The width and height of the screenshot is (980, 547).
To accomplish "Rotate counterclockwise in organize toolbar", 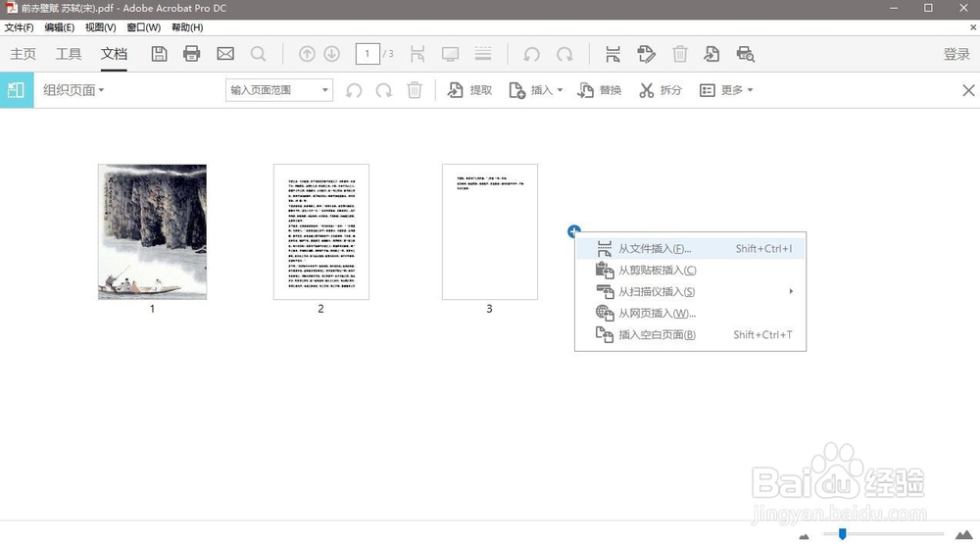I will pos(354,90).
